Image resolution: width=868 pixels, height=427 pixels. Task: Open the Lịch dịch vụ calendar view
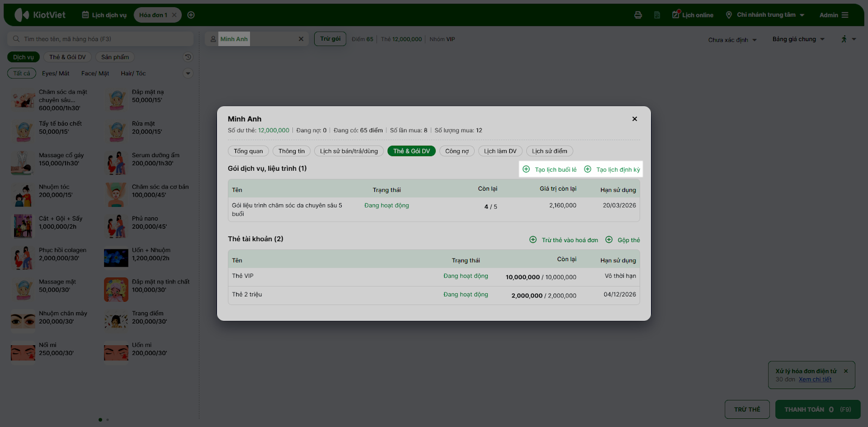click(x=104, y=15)
